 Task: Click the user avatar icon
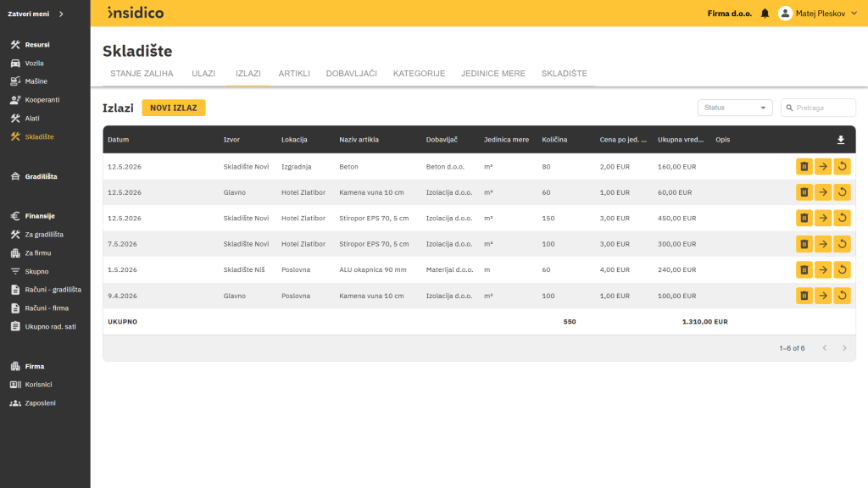point(785,14)
